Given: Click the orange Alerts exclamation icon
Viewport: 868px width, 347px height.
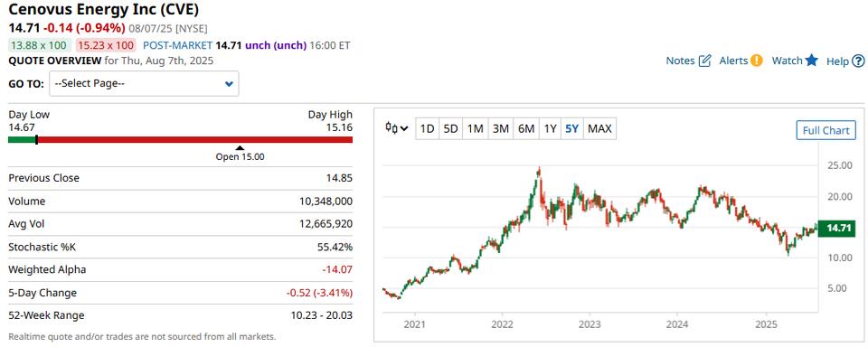Looking at the screenshot, I should click(x=756, y=61).
